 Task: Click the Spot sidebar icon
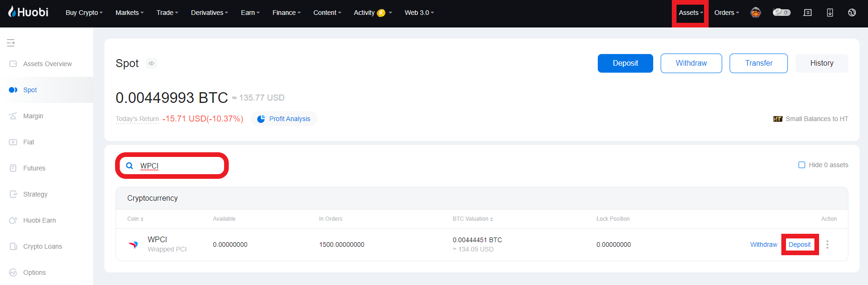point(13,90)
